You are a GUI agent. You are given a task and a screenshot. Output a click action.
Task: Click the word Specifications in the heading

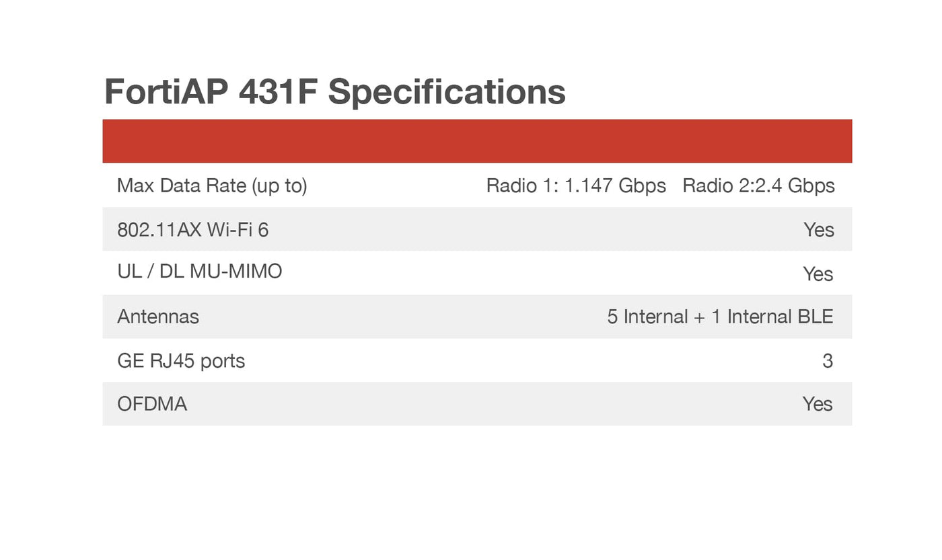point(447,93)
